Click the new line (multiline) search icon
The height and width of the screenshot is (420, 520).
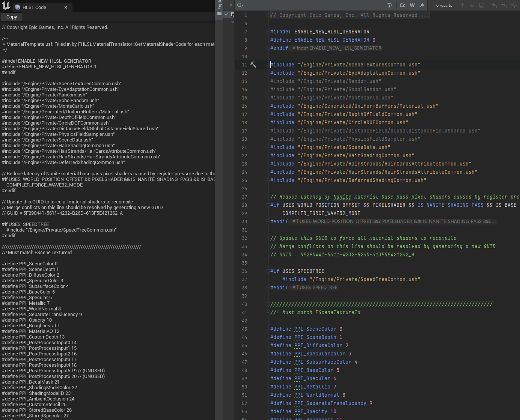[x=390, y=5]
